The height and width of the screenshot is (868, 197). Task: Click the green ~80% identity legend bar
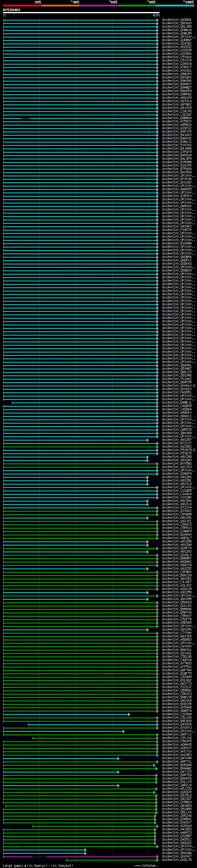(x=137, y=6)
